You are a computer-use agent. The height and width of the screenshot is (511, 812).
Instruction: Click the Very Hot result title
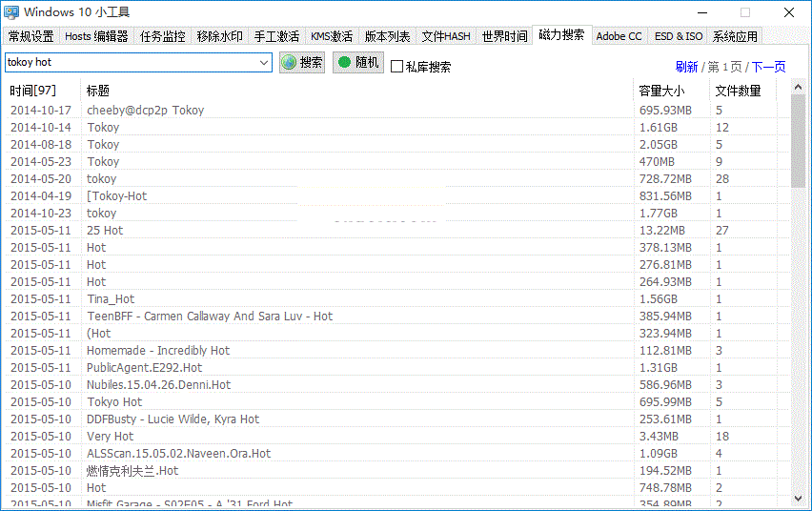[110, 436]
